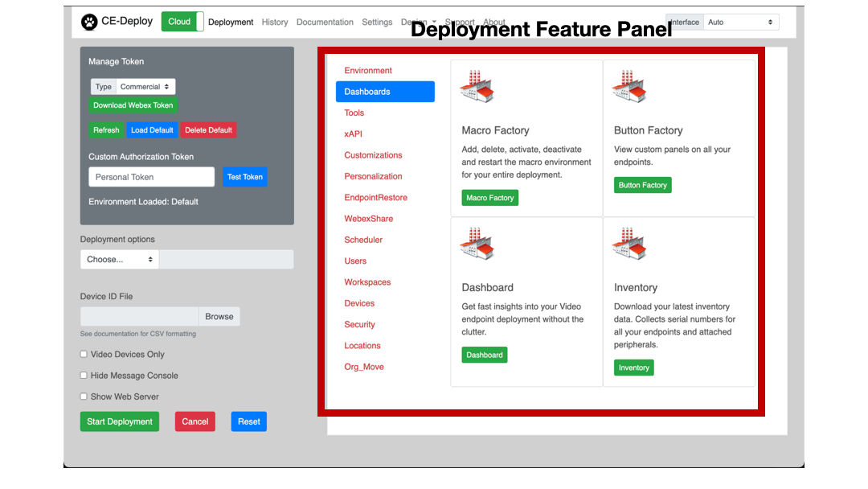The width and height of the screenshot is (868, 489).
Task: Expand the Deployment options Choose dropdown
Action: click(x=120, y=260)
